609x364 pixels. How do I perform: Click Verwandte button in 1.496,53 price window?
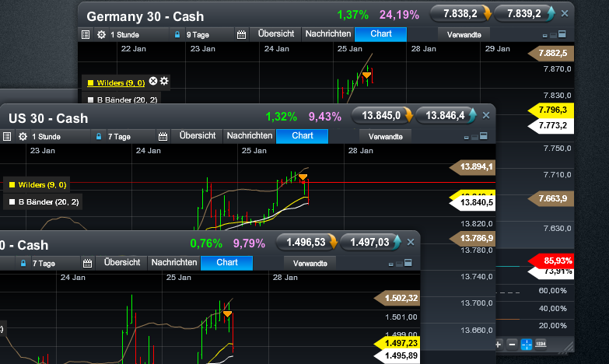pos(310,263)
